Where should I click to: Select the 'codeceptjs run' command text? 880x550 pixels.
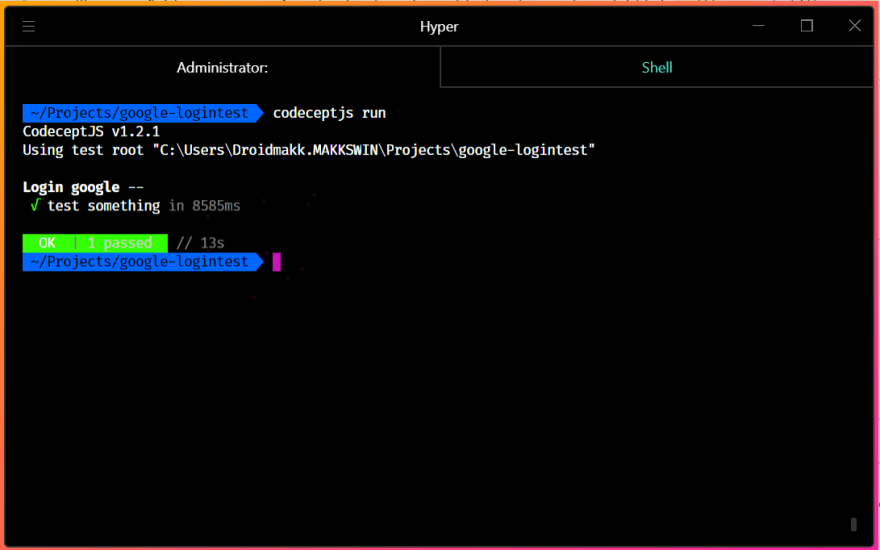[329, 113]
